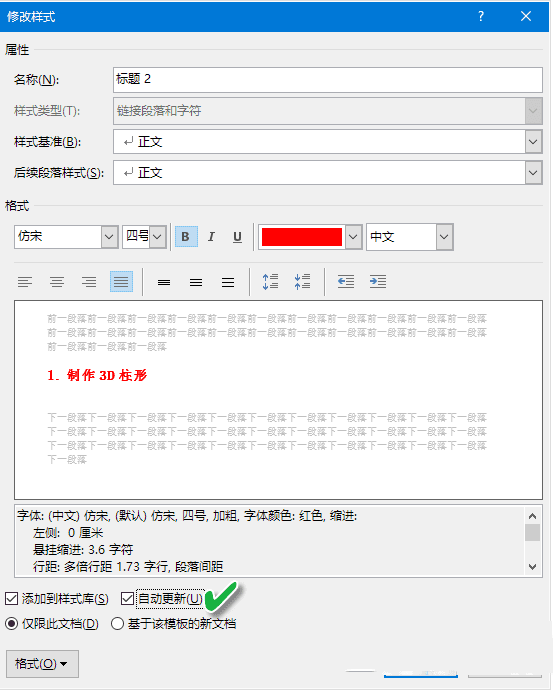Image resolution: width=553 pixels, height=692 pixels.
Task: Click the 名称 input field
Action: 327,80
